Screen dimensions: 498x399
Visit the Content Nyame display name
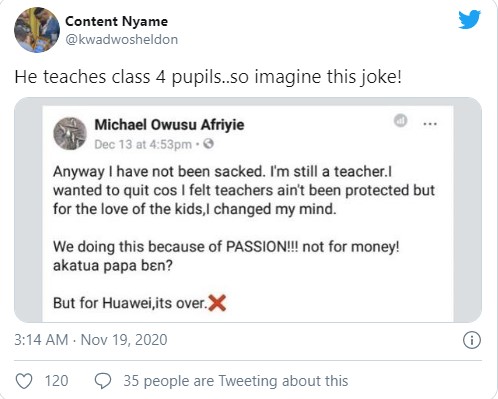(x=117, y=21)
